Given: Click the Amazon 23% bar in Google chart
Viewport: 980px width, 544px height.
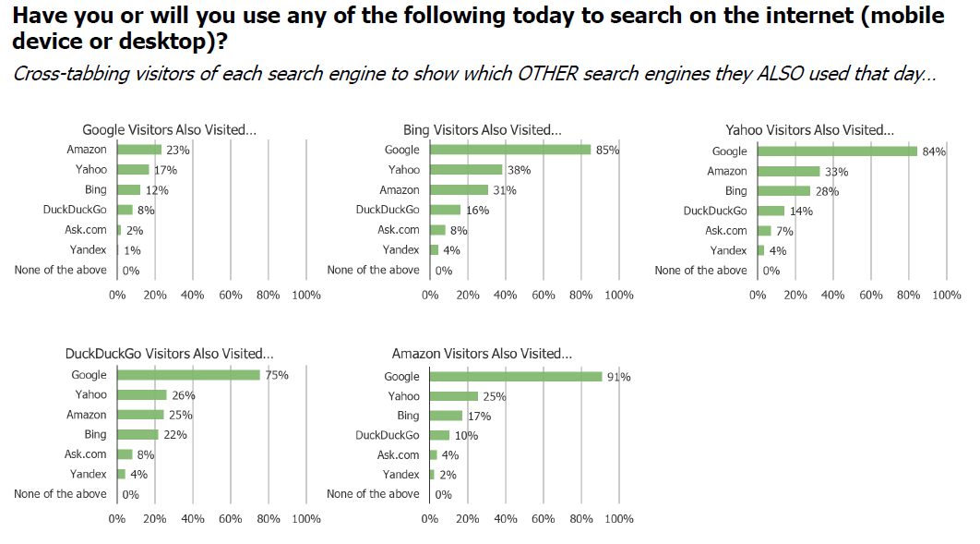Looking at the screenshot, I should coord(138,150).
